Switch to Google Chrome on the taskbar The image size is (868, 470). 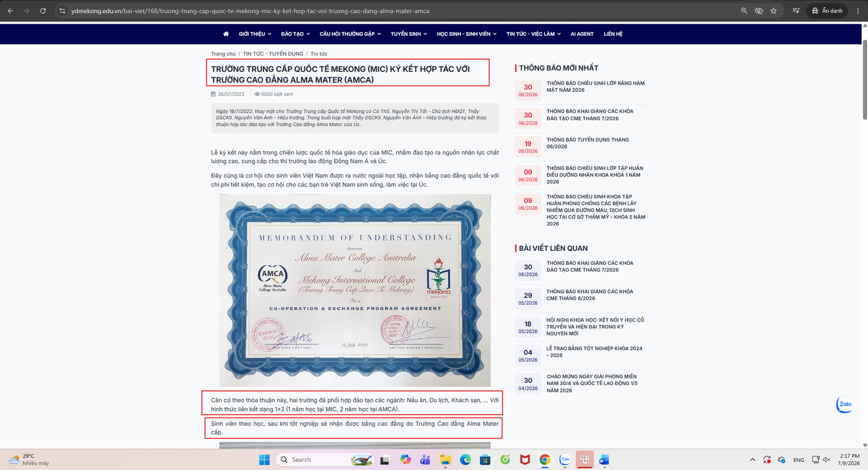tap(545, 460)
